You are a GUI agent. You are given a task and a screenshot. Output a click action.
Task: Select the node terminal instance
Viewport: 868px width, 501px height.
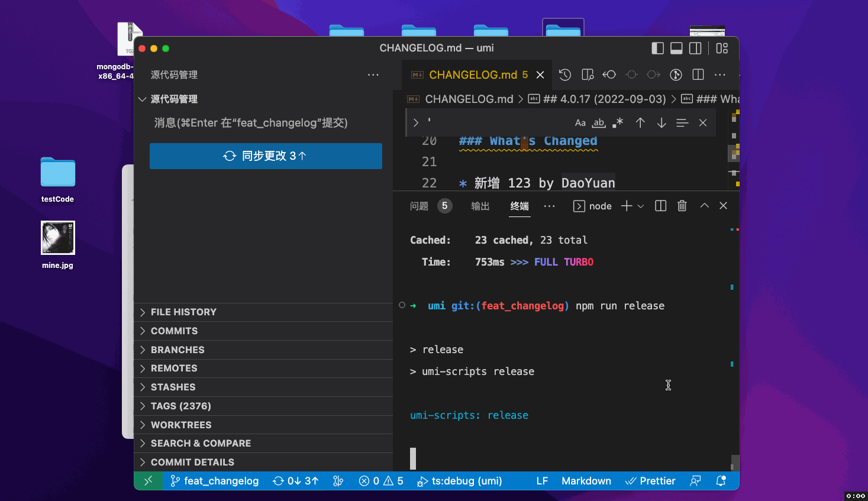pyautogui.click(x=592, y=206)
